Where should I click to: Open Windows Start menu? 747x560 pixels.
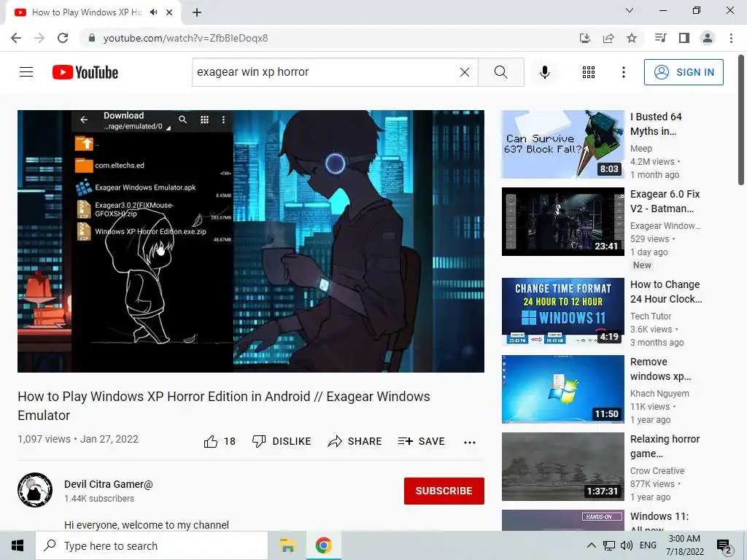pyautogui.click(x=18, y=545)
